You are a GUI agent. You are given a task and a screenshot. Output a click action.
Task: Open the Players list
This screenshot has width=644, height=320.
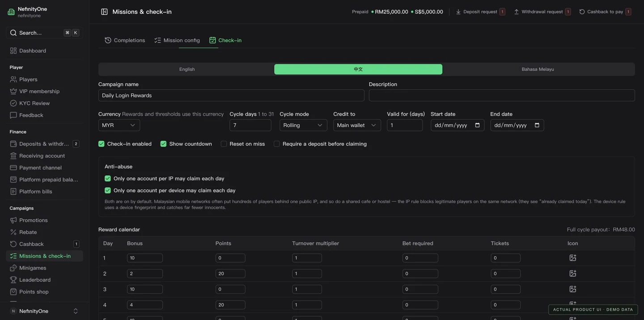click(x=45, y=79)
